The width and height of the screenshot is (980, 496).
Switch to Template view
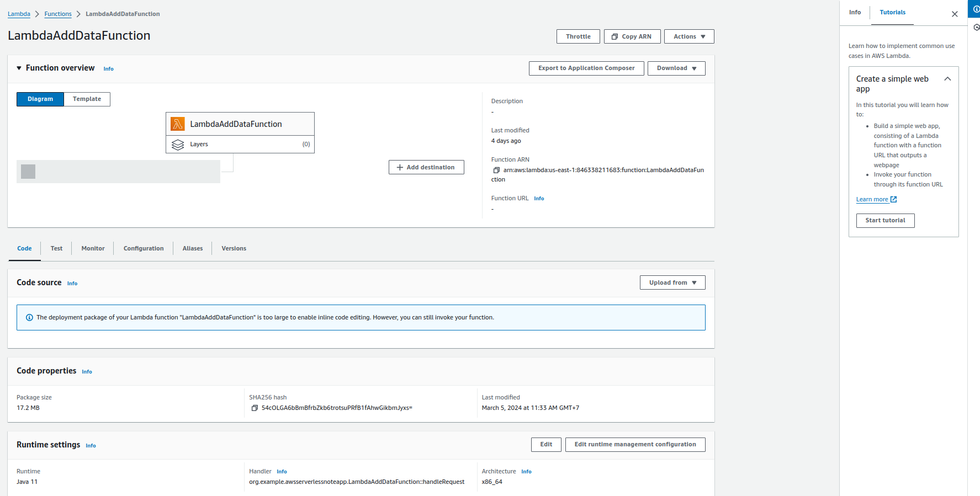pos(87,99)
